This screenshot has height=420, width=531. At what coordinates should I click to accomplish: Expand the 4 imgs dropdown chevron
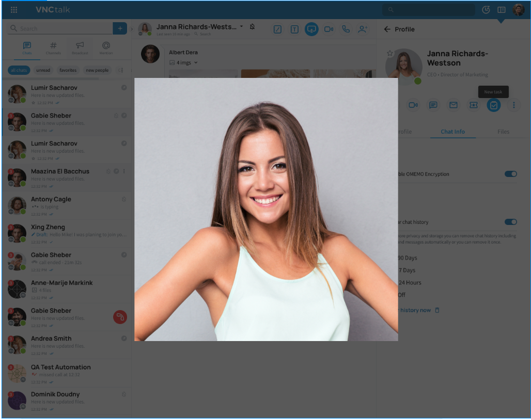pos(196,63)
